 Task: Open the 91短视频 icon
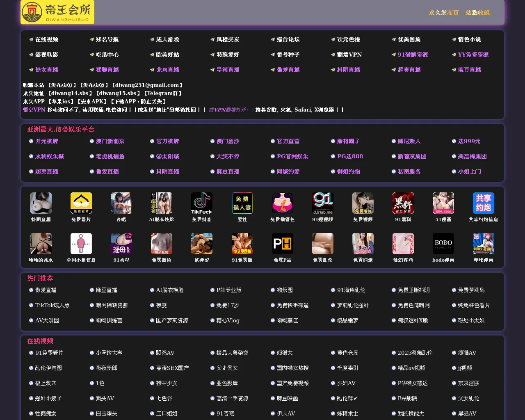point(322,203)
